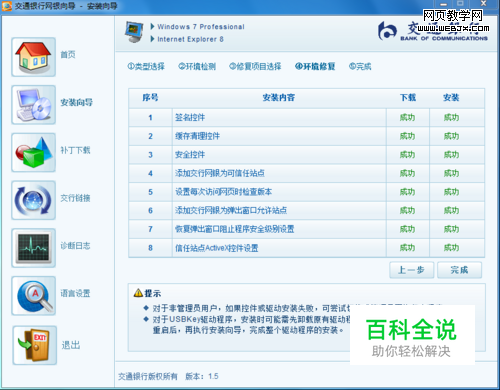Click the 安装内容 column header
500x390 pixels.
(279, 97)
